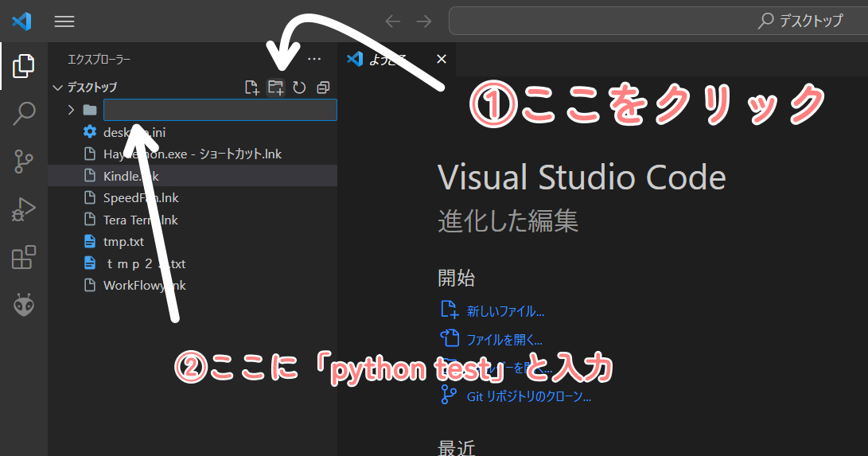Refresh the explorer with the reload icon
The image size is (868, 456).
pyautogui.click(x=299, y=88)
